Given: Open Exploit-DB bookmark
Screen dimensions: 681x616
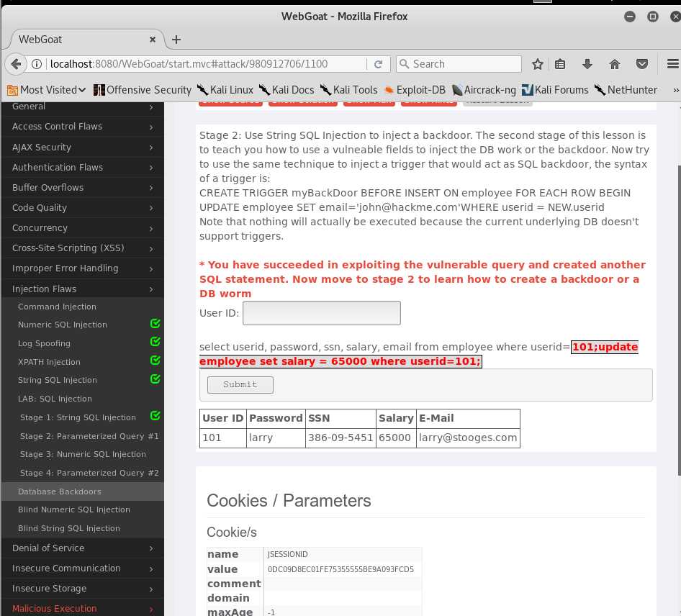Looking at the screenshot, I should [x=415, y=90].
